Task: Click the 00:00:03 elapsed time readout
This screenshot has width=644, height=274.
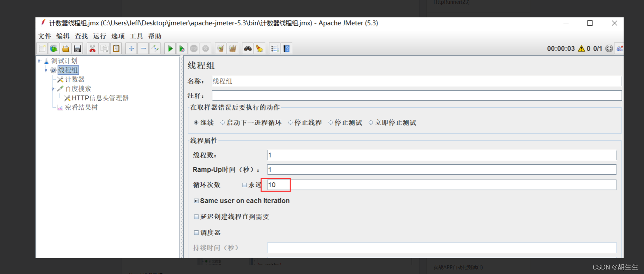Action: [x=561, y=48]
